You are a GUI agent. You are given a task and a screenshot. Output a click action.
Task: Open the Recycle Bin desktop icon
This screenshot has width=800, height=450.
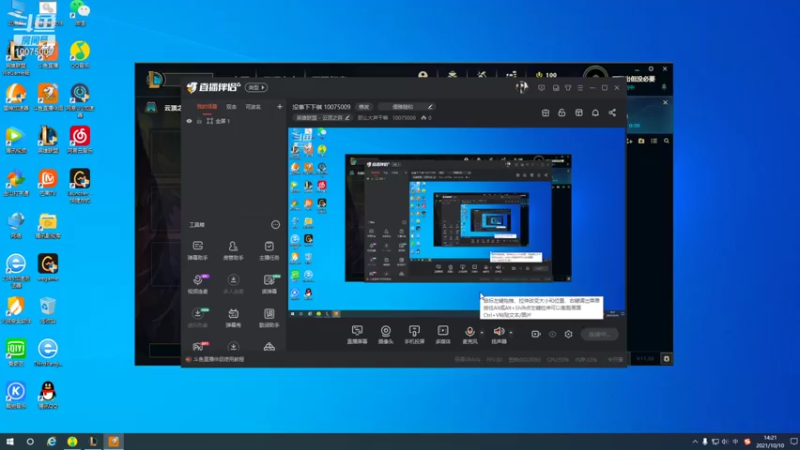coord(47,310)
